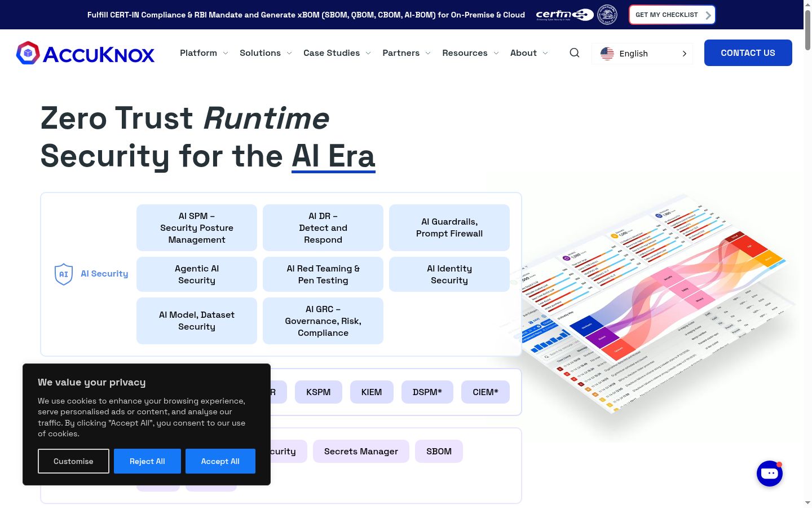This screenshot has height=508, width=812.
Task: Expand the Solutions menu chevron
Action: click(x=289, y=53)
